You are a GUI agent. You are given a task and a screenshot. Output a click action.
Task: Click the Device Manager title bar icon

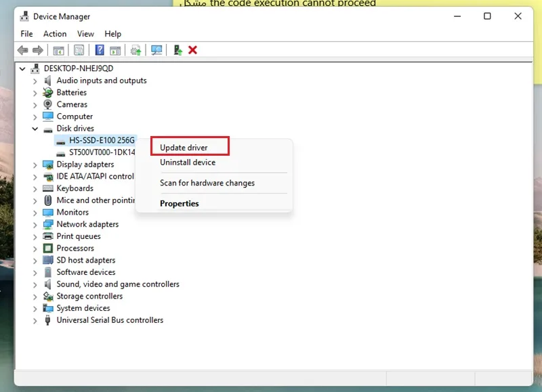point(24,16)
